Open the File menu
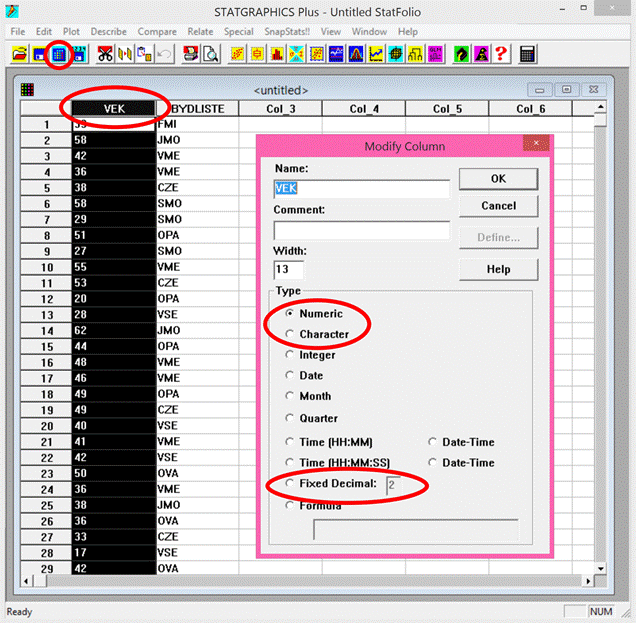 17,32
